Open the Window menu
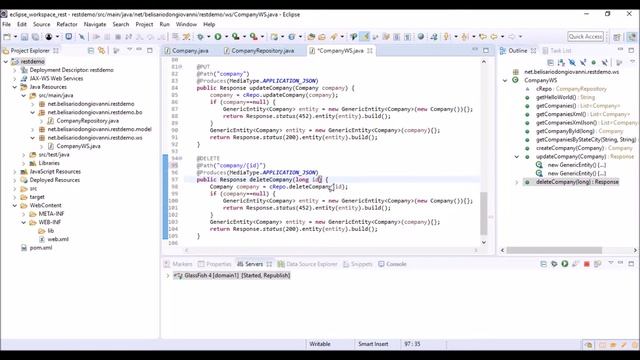Viewport: 640px width, 360px height. pyautogui.click(x=186, y=24)
